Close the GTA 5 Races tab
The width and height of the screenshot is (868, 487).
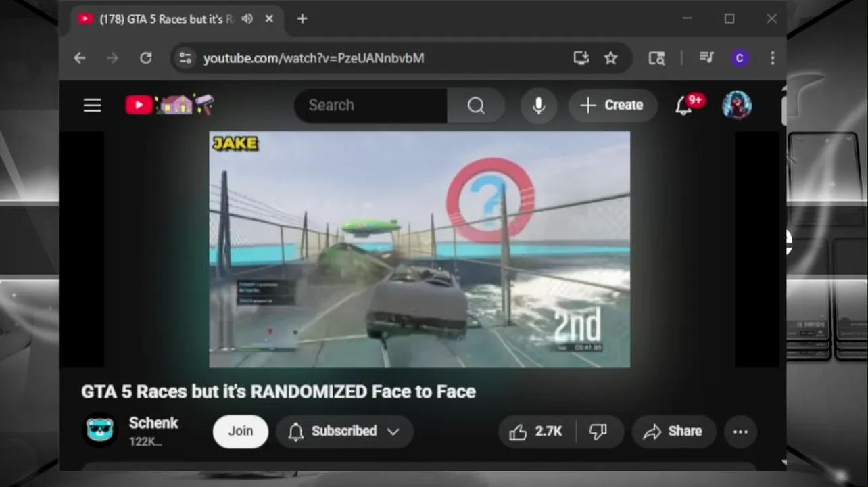[x=269, y=19]
